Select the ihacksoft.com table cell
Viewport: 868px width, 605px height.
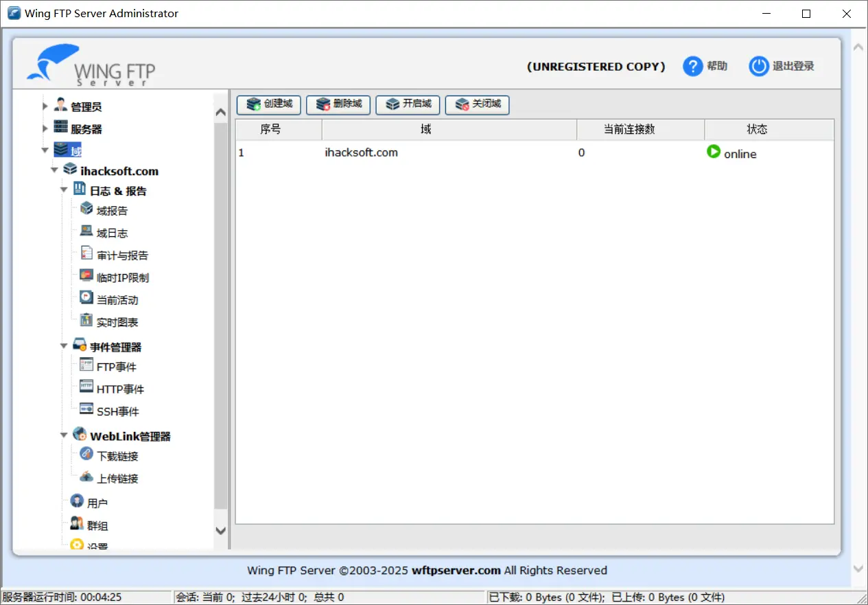coord(362,152)
